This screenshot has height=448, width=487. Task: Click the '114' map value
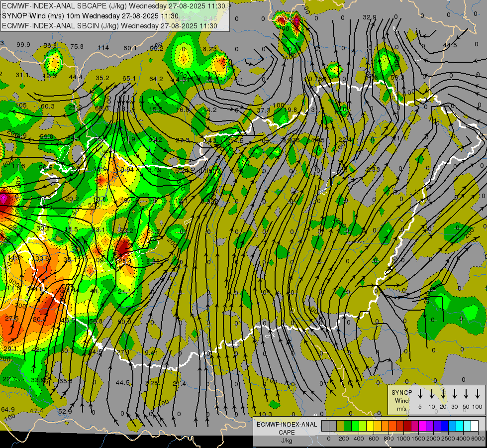pyautogui.click(x=103, y=48)
